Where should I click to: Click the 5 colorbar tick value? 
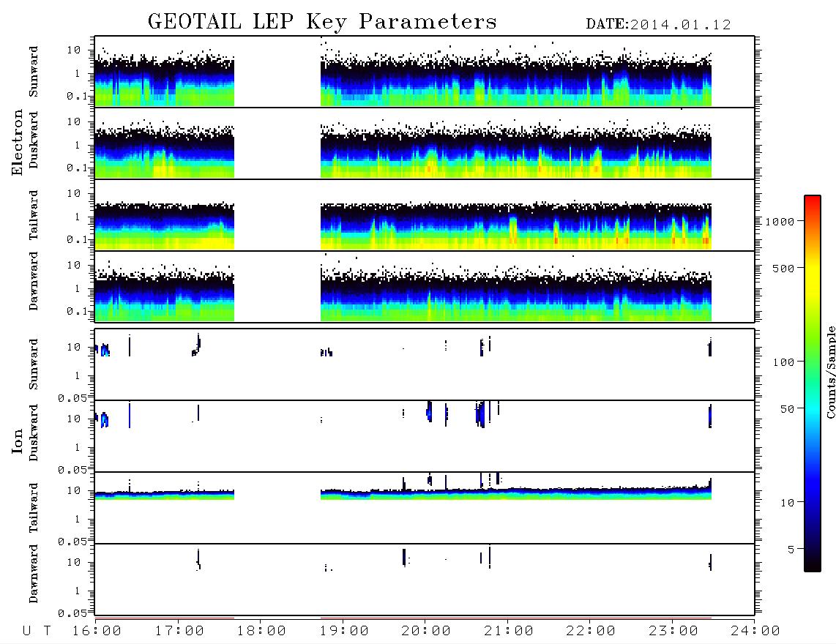tap(791, 550)
